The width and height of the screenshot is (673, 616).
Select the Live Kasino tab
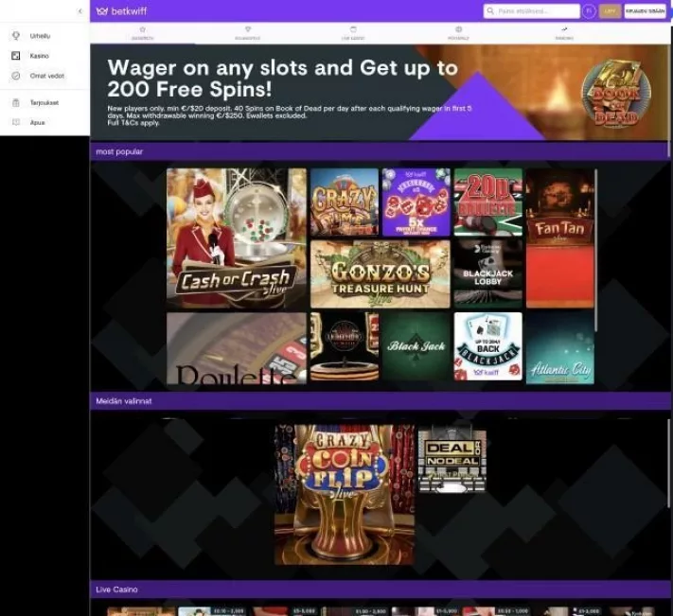tap(353, 33)
